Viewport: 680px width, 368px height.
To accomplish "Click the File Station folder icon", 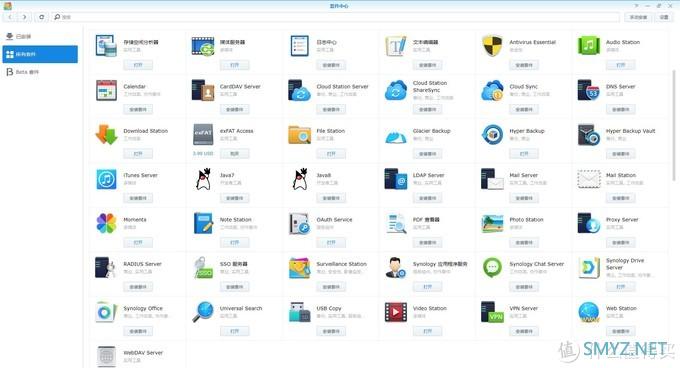I will coord(299,134).
